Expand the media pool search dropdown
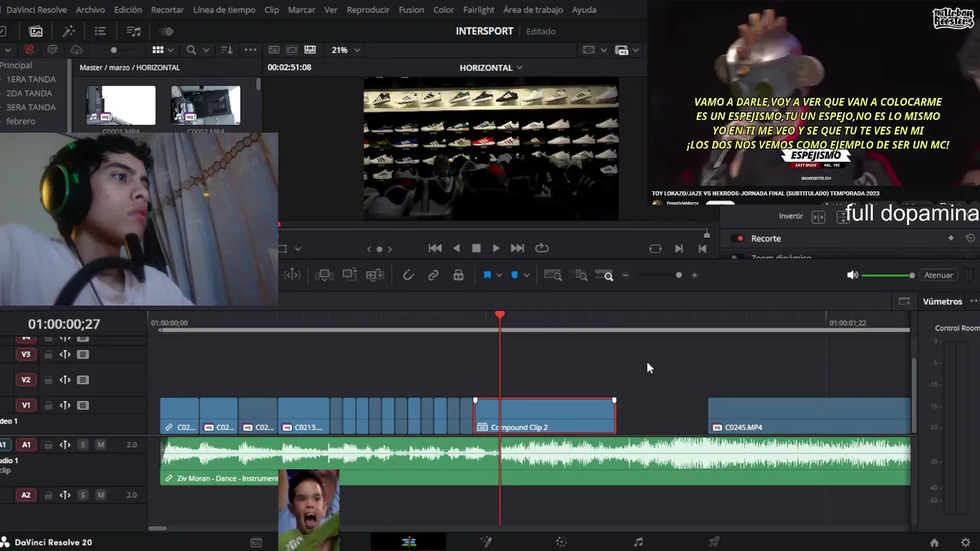This screenshot has height=551, width=980. coord(206,50)
